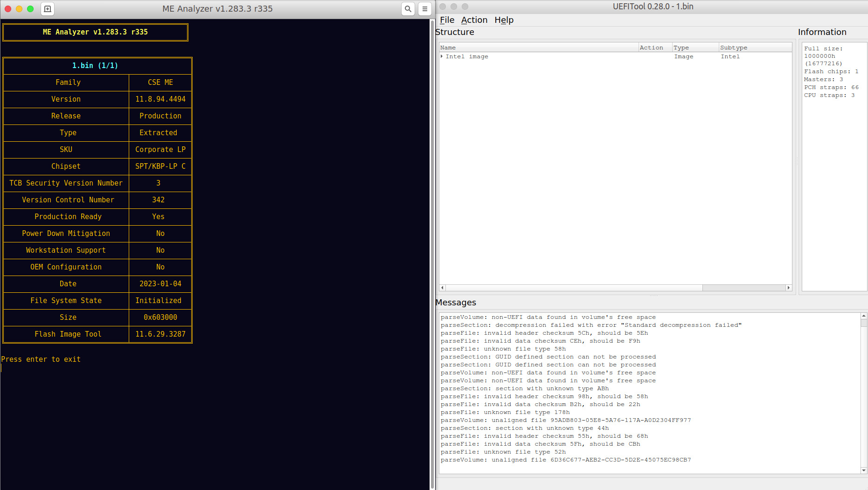868x490 pixels.
Task: Select message 'invalid header checksum 98h, should be 58h'
Action: (x=544, y=396)
